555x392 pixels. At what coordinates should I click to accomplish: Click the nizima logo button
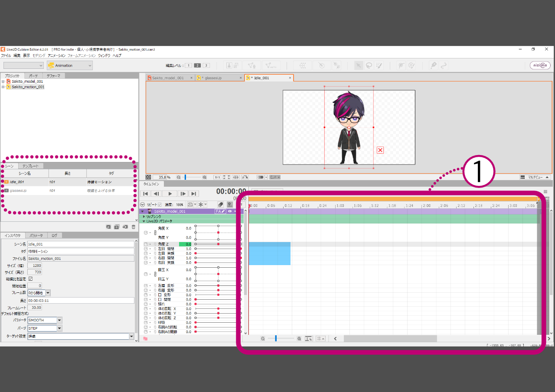(x=540, y=65)
